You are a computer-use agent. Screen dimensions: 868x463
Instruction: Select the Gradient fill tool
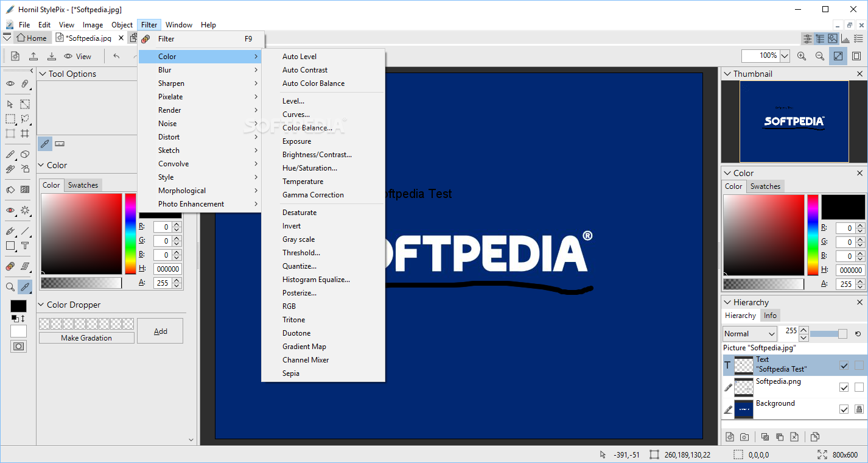pos(25,189)
